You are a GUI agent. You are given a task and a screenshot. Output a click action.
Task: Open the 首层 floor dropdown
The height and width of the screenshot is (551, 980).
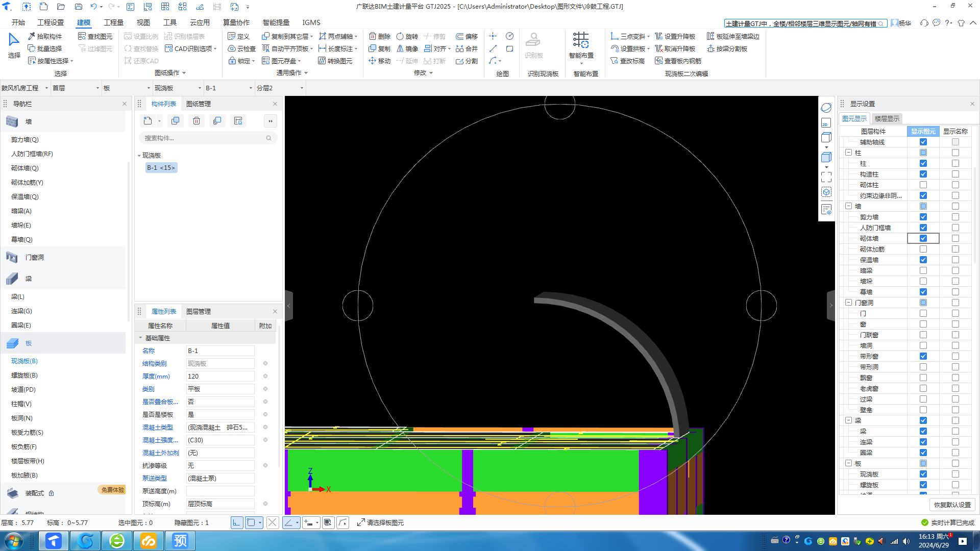click(x=76, y=88)
